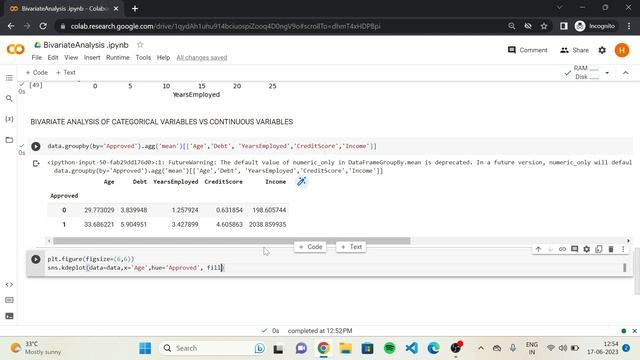This screenshot has height=360, width=640.
Task: Open the user account avatar H
Action: pos(622,50)
